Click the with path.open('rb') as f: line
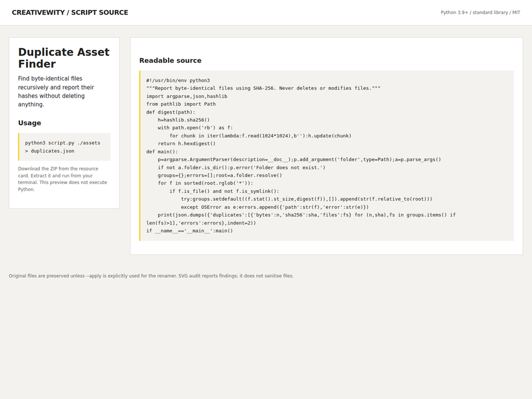 [195, 128]
